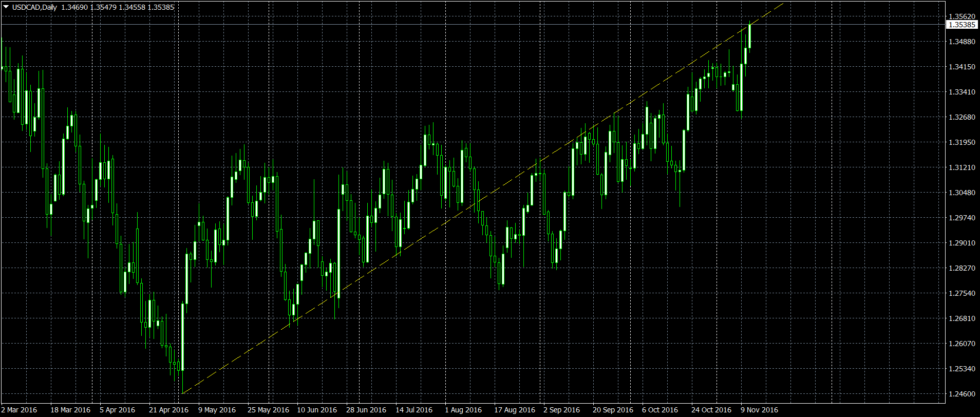Image resolution: width=980 pixels, height=417 pixels.
Task: Click the 1.33410 price axis label
Action: (962, 92)
